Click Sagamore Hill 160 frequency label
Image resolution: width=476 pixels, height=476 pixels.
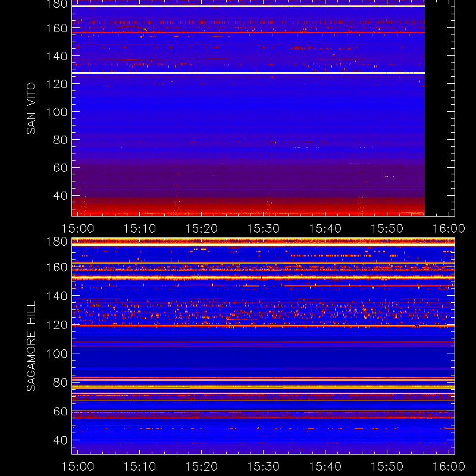coord(57,267)
